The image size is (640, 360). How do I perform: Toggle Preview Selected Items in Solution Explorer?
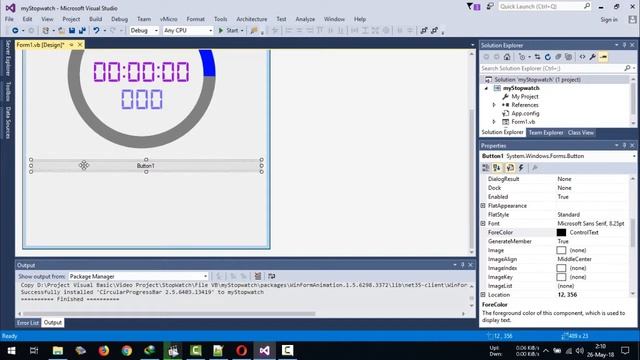(603, 57)
